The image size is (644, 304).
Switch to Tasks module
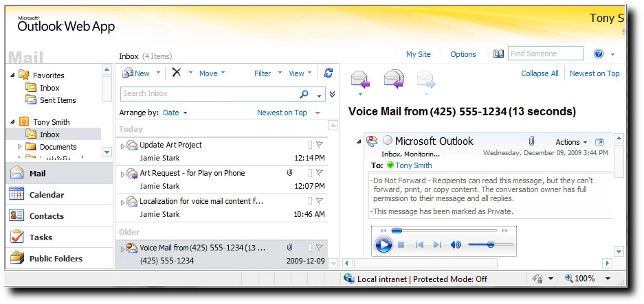(x=59, y=237)
